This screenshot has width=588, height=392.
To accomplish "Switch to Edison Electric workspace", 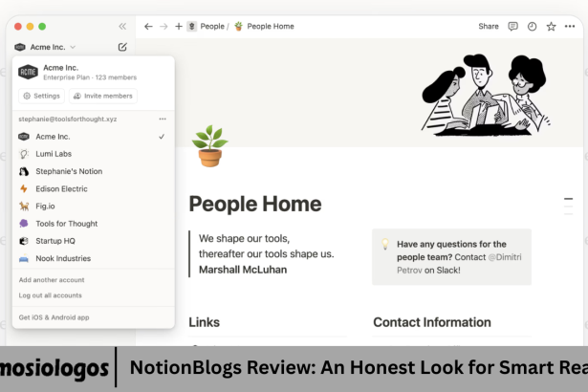I will (93, 188).
